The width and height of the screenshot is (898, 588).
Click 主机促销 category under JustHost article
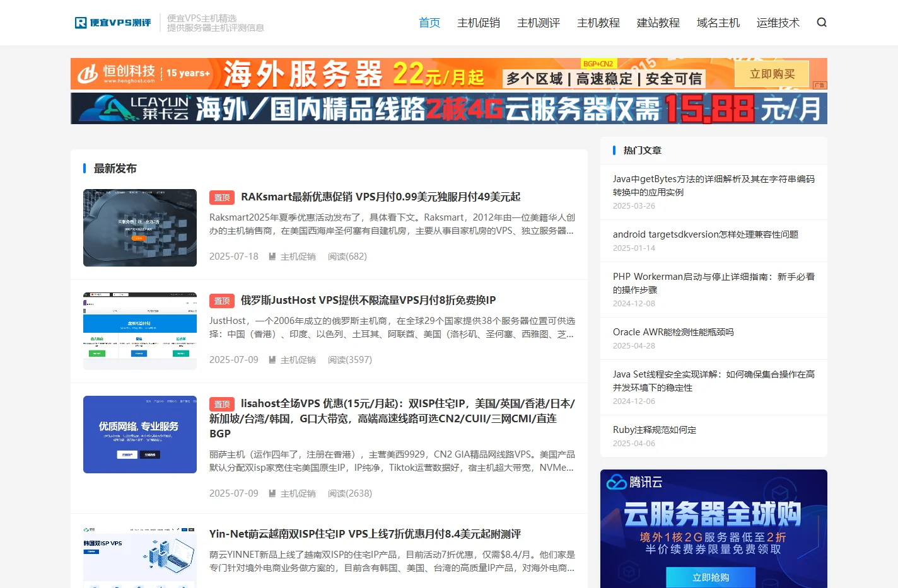click(x=298, y=360)
